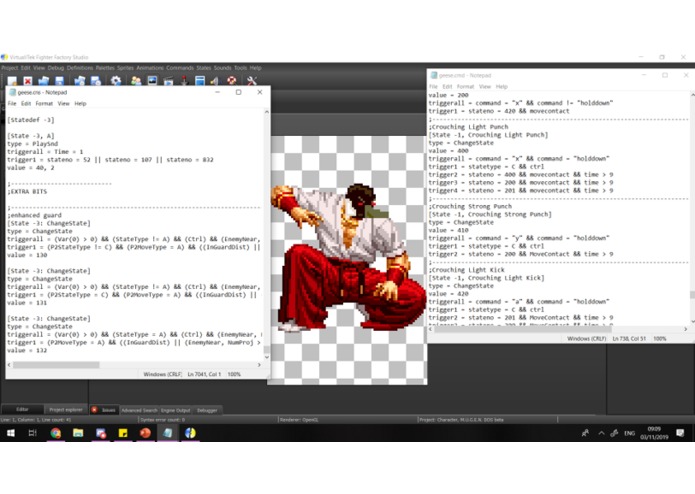Open Task View on the taskbar

pyautogui.click(x=32, y=433)
